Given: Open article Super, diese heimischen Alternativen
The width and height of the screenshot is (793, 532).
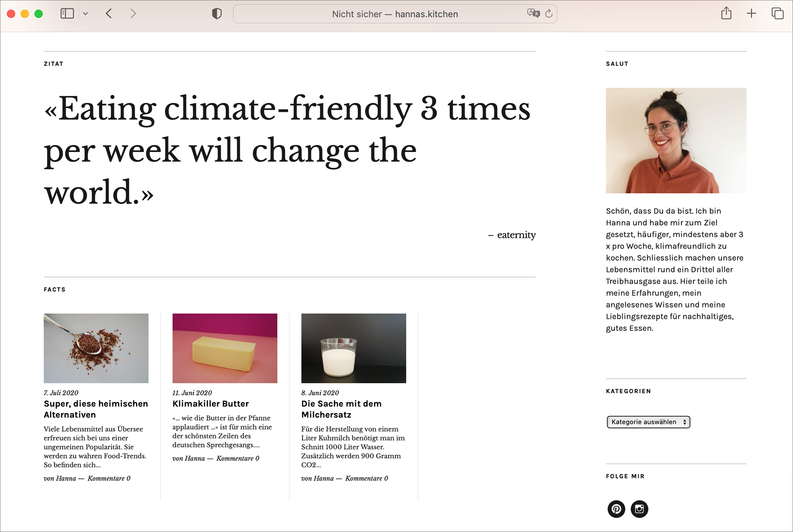Looking at the screenshot, I should pos(96,409).
